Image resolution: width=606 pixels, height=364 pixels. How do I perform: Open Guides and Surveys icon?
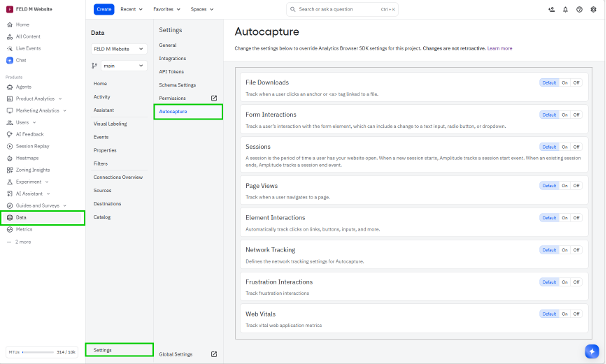(x=10, y=206)
